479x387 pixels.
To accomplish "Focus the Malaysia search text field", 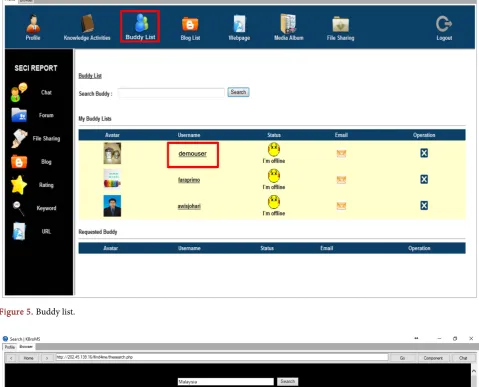I will coord(226,382).
